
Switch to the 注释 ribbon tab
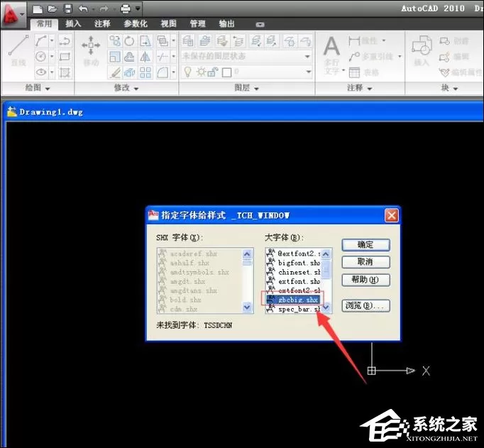point(102,23)
